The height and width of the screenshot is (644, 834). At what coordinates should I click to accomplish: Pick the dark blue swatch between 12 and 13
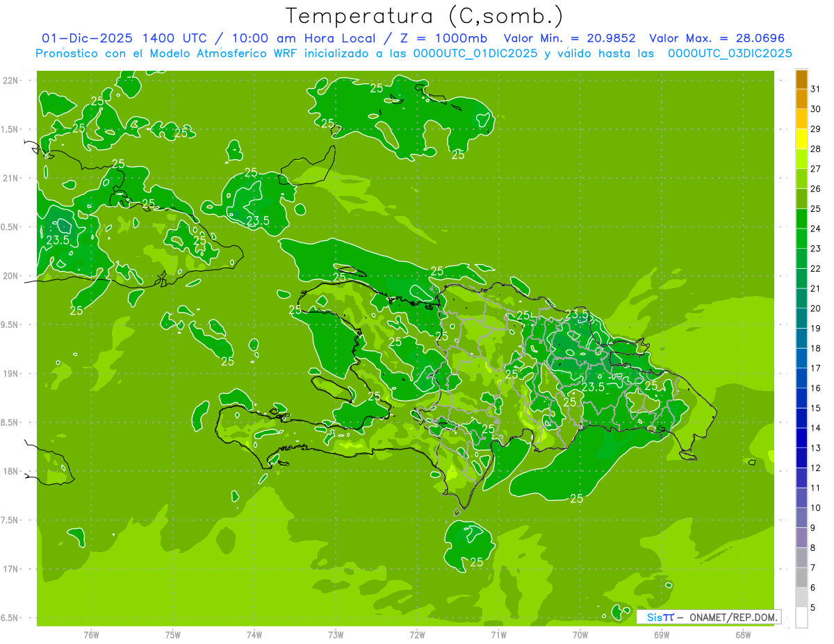click(801, 458)
